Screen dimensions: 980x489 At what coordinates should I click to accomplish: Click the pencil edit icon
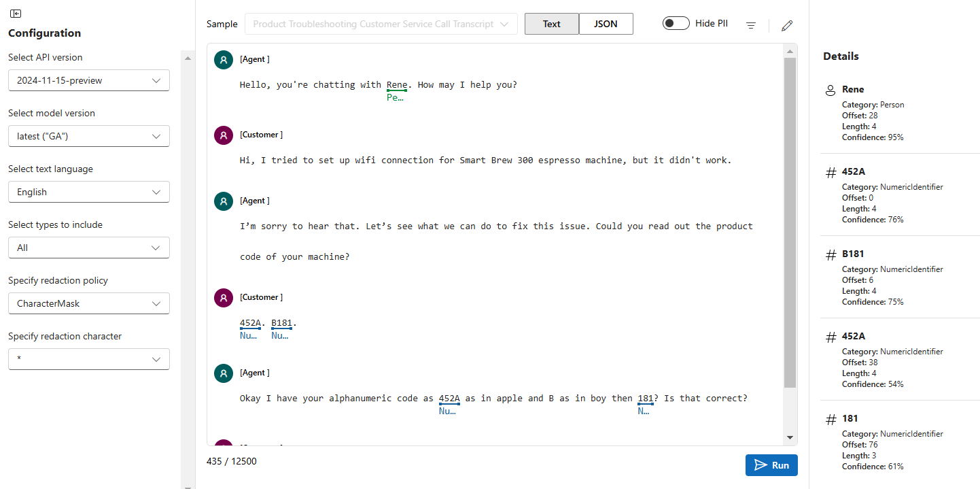787,26
